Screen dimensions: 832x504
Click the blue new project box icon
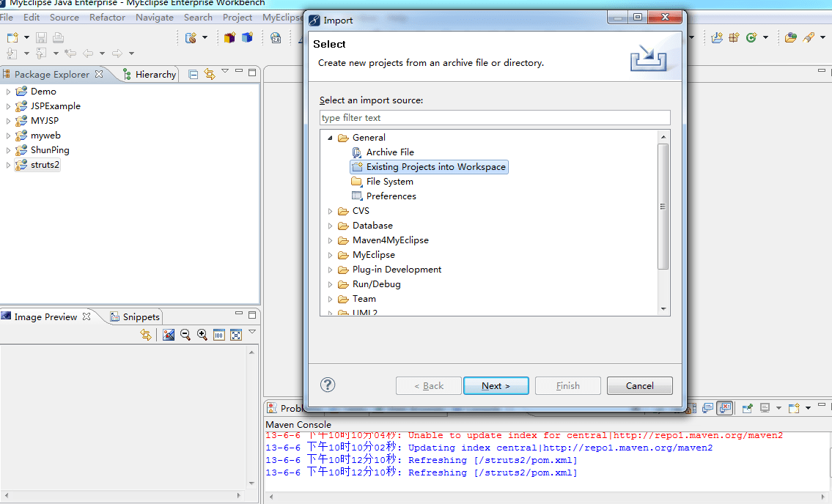click(x=247, y=37)
